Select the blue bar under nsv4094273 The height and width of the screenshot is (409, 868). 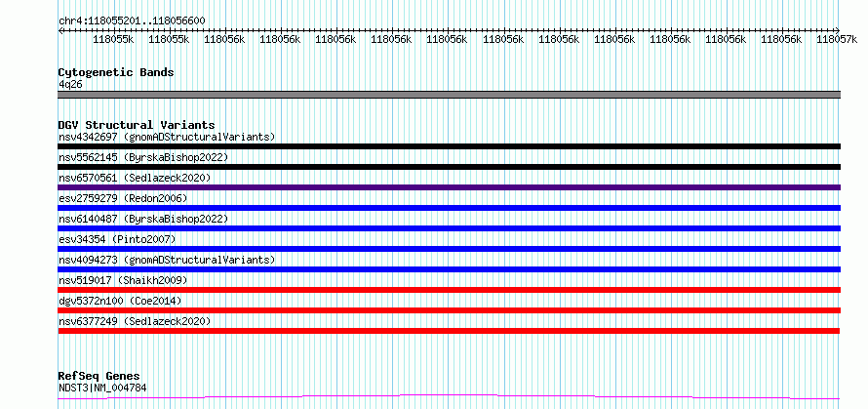click(449, 269)
